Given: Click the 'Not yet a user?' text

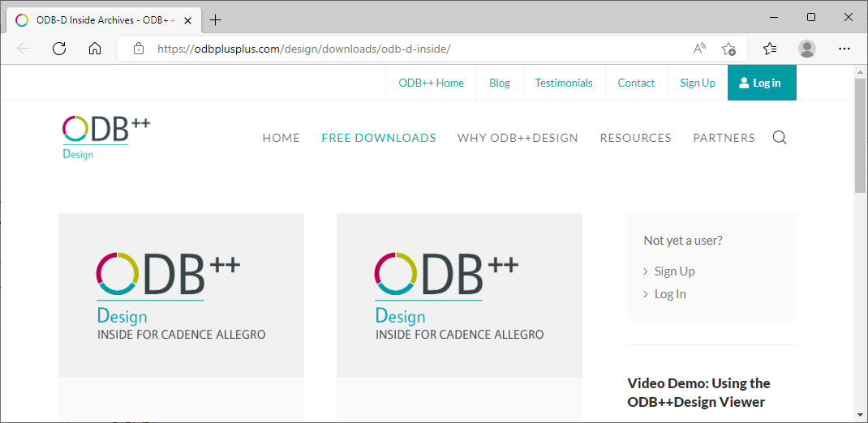Looking at the screenshot, I should click(x=682, y=241).
